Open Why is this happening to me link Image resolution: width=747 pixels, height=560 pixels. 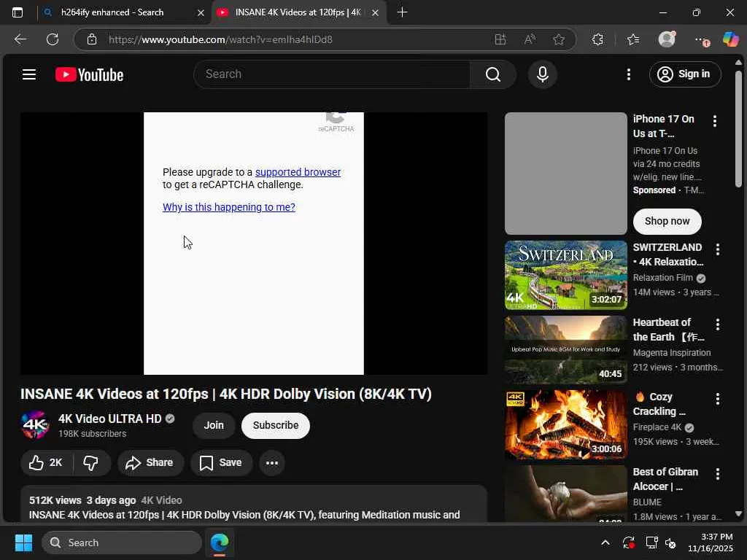tap(228, 207)
